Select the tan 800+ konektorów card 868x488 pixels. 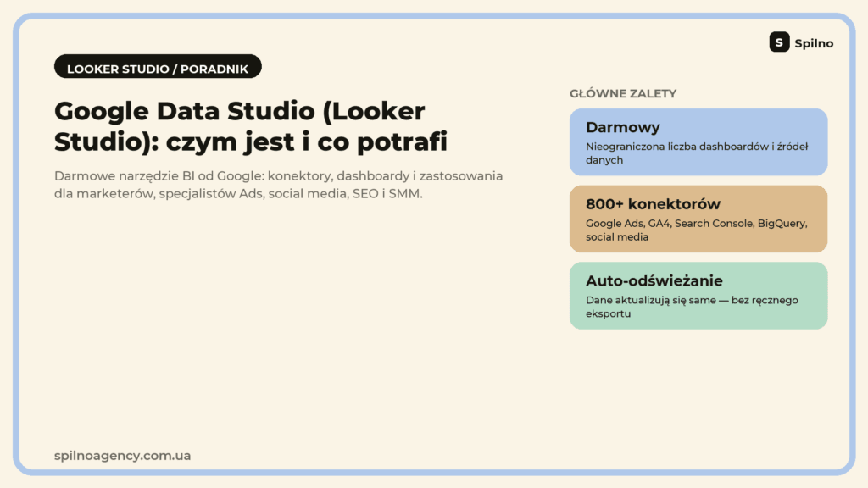[698, 219]
